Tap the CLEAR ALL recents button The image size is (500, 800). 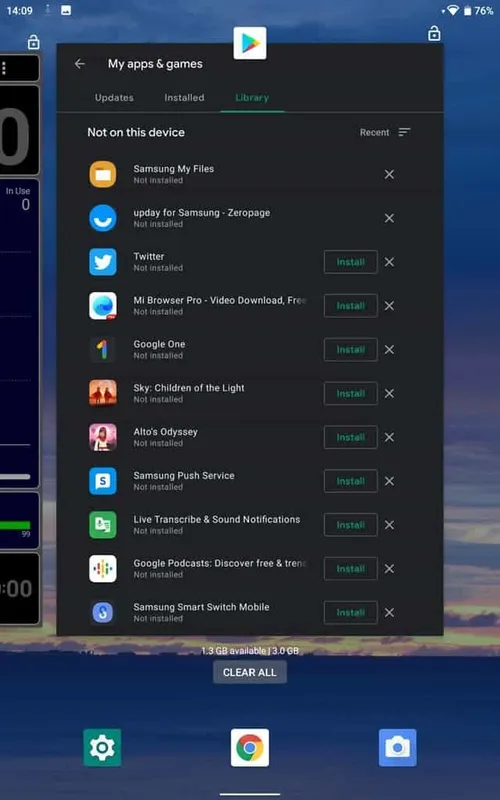[250, 672]
